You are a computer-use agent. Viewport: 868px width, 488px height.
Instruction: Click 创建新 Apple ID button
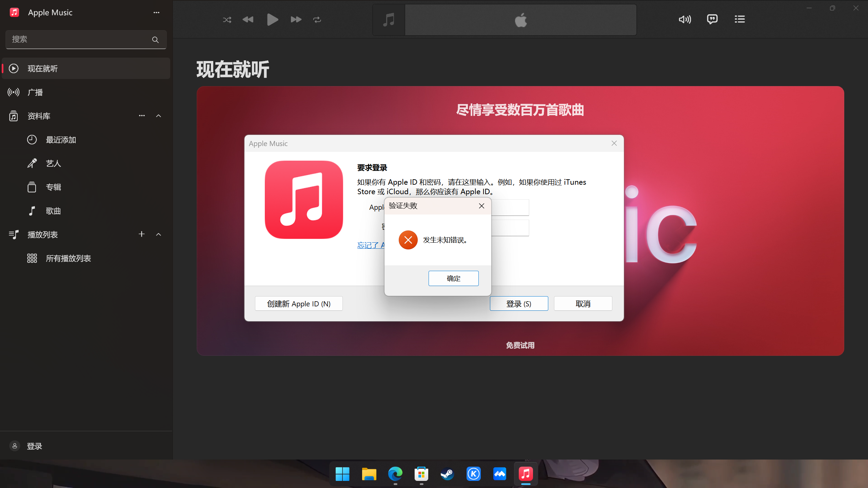pos(299,304)
